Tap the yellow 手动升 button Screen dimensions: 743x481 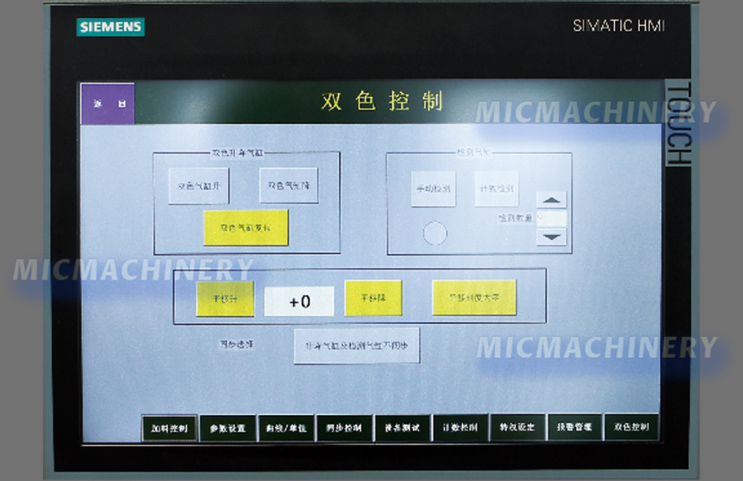(225, 299)
